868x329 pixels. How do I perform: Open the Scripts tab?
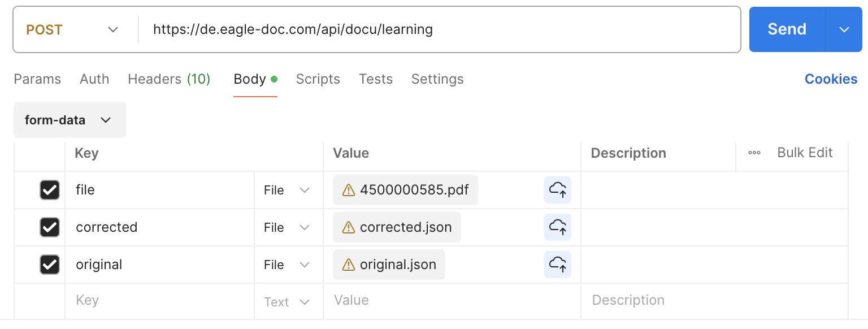pyautogui.click(x=318, y=79)
